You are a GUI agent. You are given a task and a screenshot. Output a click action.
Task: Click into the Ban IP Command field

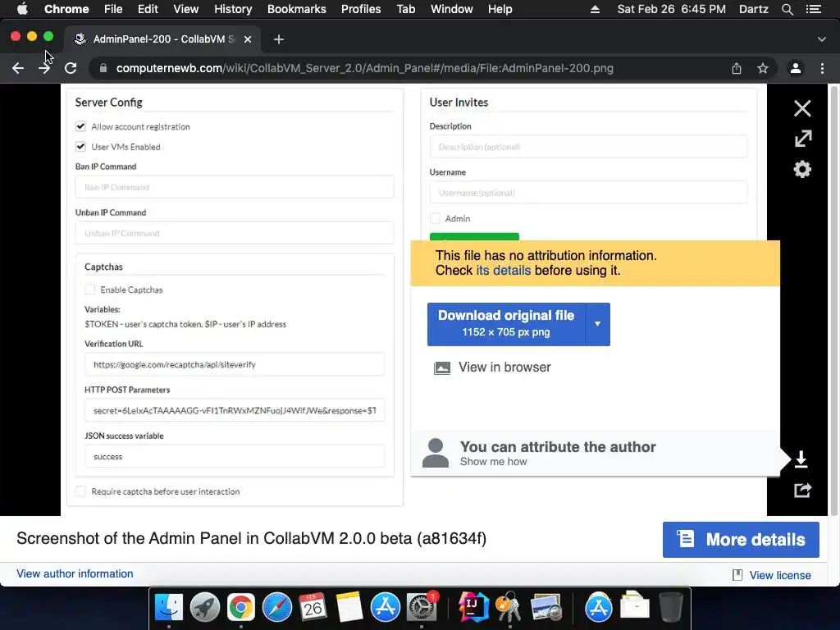(x=235, y=187)
